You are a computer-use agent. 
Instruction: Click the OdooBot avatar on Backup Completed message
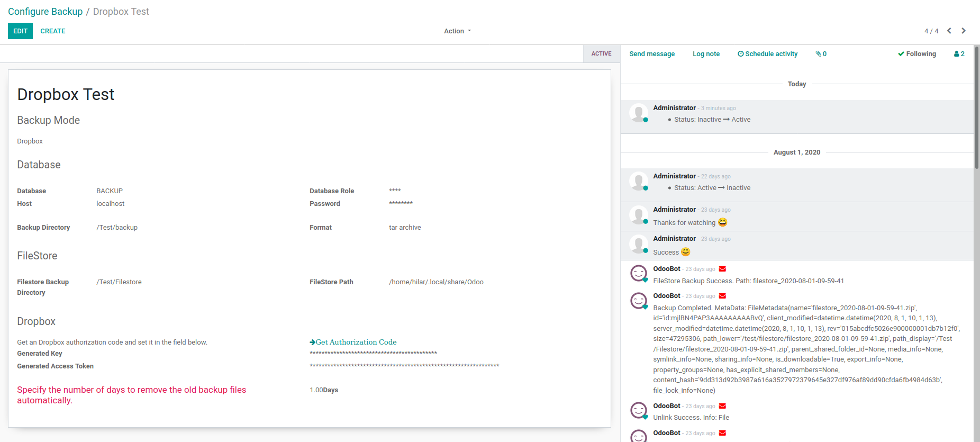639,301
